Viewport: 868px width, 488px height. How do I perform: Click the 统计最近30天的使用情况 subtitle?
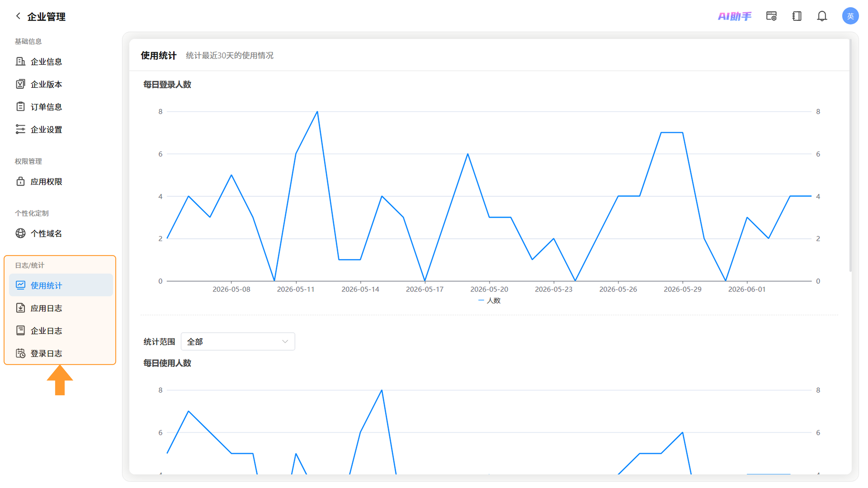pos(229,55)
